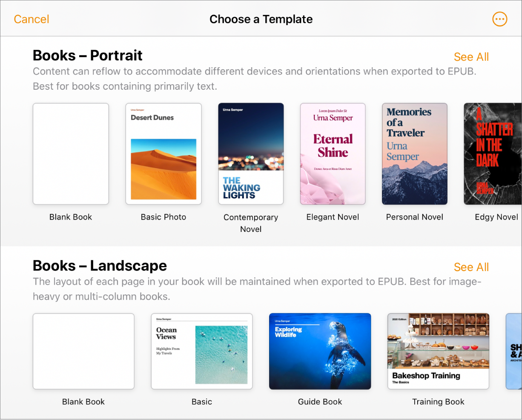
Task: Click See All for Books – Landscape templates
Action: (471, 267)
